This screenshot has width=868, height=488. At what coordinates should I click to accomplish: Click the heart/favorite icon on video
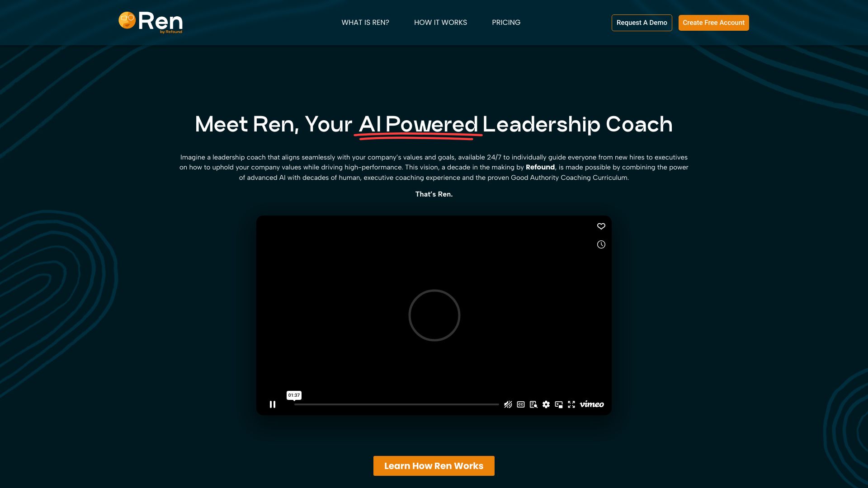[601, 226]
